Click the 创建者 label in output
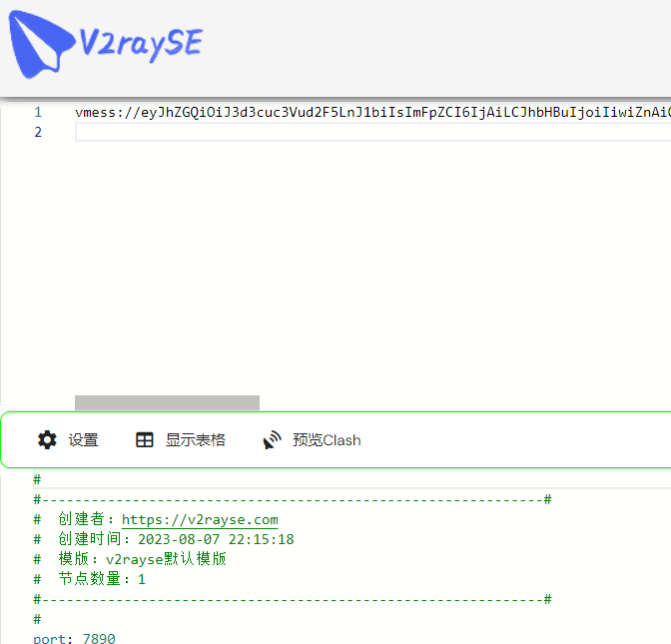Viewport: 671px width, 644px height. tap(86, 519)
